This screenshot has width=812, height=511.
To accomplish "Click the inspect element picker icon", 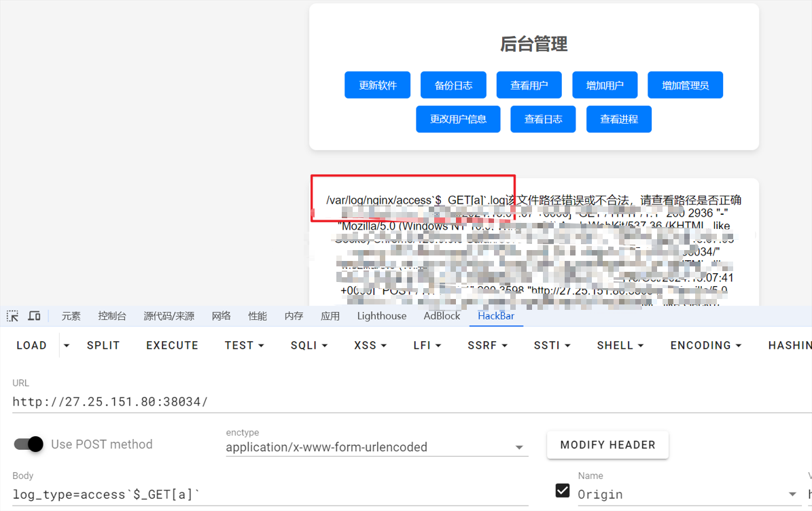I will (x=12, y=316).
